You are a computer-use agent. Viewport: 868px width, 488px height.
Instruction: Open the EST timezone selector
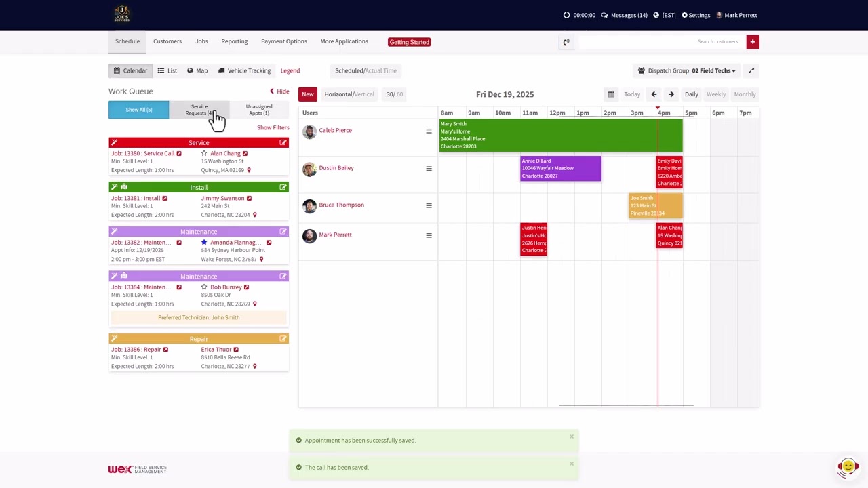pos(665,15)
